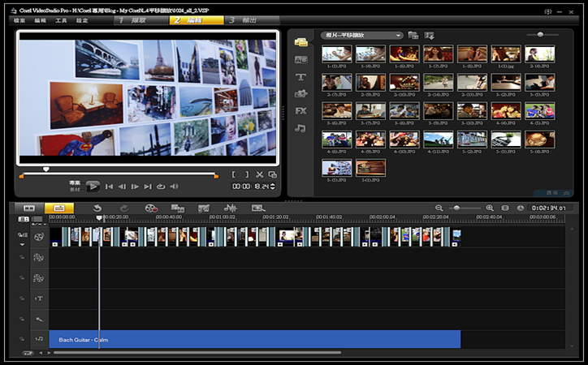Redo with the greyed arrow in timeline toolbar
Screen dimensions: 588x365
pos(124,208)
